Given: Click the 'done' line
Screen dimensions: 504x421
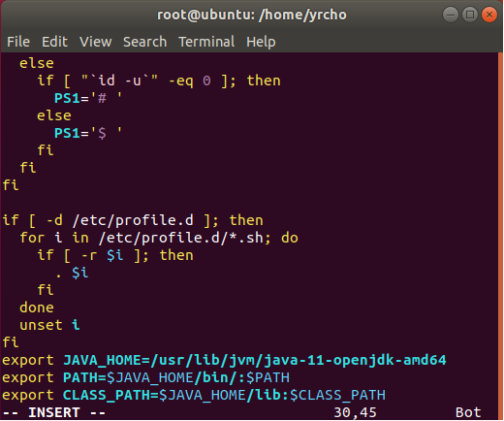Looking at the screenshot, I should (37, 308).
